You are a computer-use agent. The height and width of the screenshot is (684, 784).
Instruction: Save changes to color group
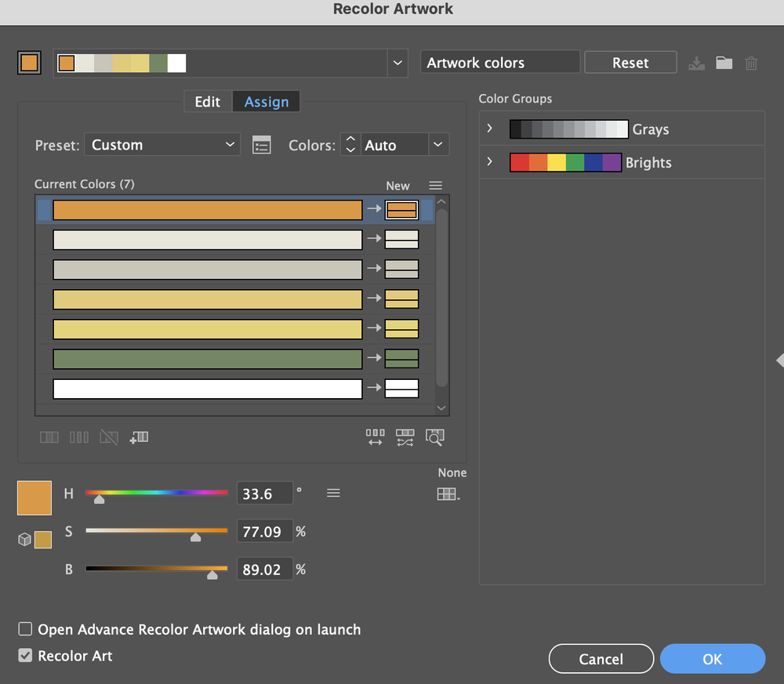[696, 63]
